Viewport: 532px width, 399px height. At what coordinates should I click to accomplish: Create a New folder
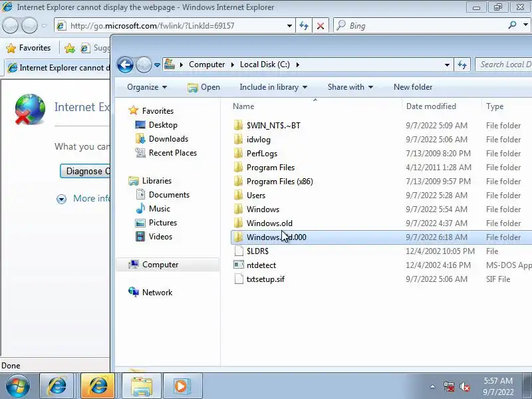coord(413,87)
